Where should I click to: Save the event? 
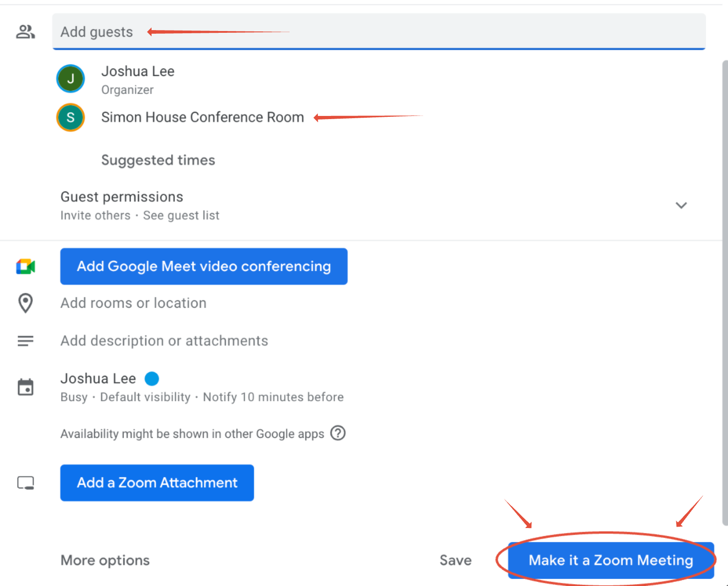pos(456,560)
